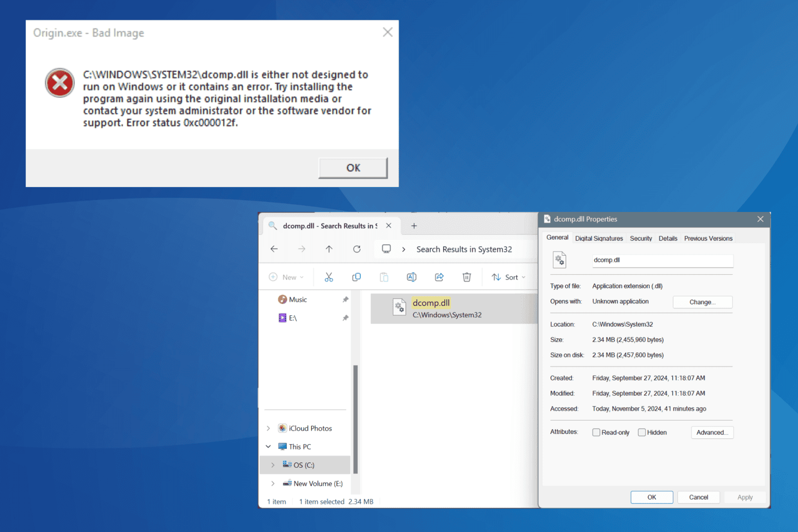Select iCloud Photos in navigation pane
The width and height of the screenshot is (798, 532).
305,428
